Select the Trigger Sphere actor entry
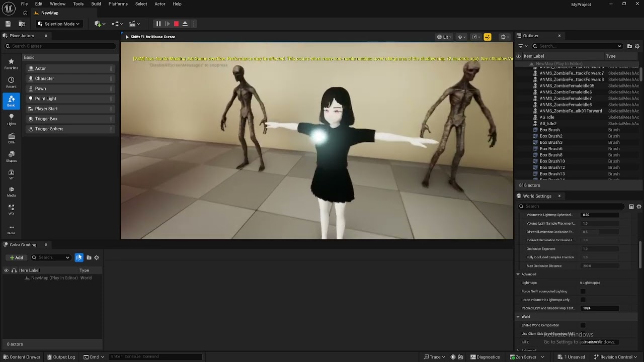Image resolution: width=644 pixels, height=362 pixels. click(x=70, y=129)
